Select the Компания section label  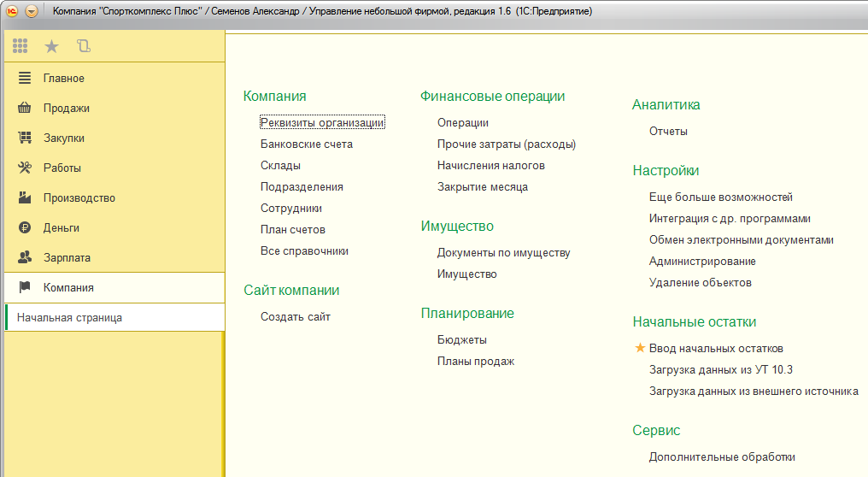click(68, 287)
